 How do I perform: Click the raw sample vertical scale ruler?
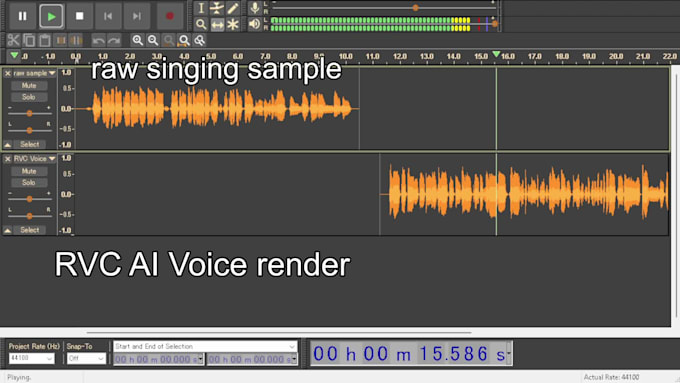66,108
